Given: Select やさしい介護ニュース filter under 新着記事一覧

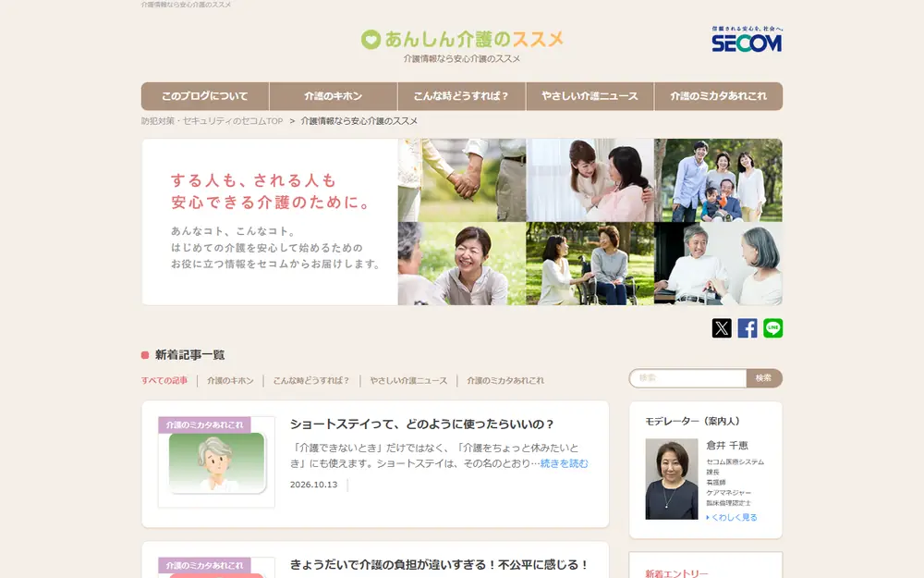Looking at the screenshot, I should pos(409,380).
